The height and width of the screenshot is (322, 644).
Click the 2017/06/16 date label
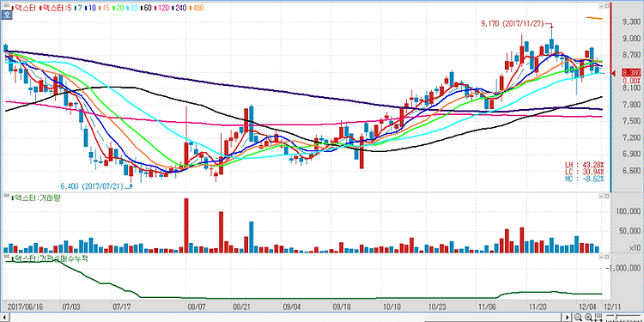[x=26, y=307]
